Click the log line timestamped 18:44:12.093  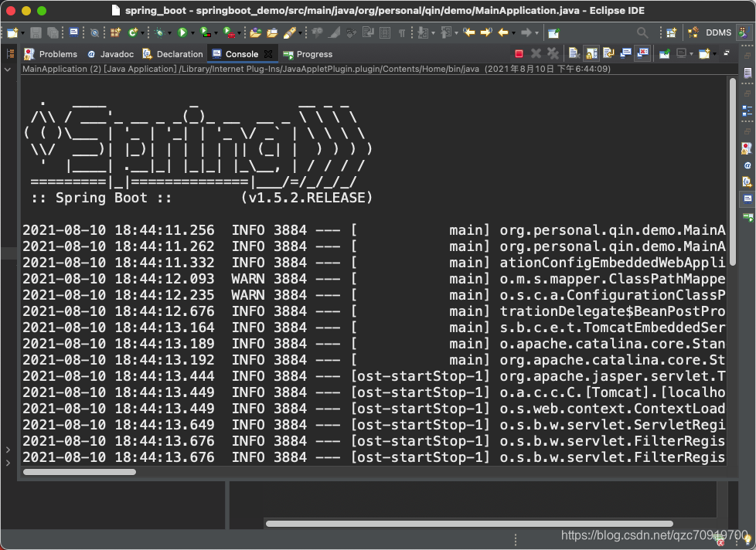373,279
